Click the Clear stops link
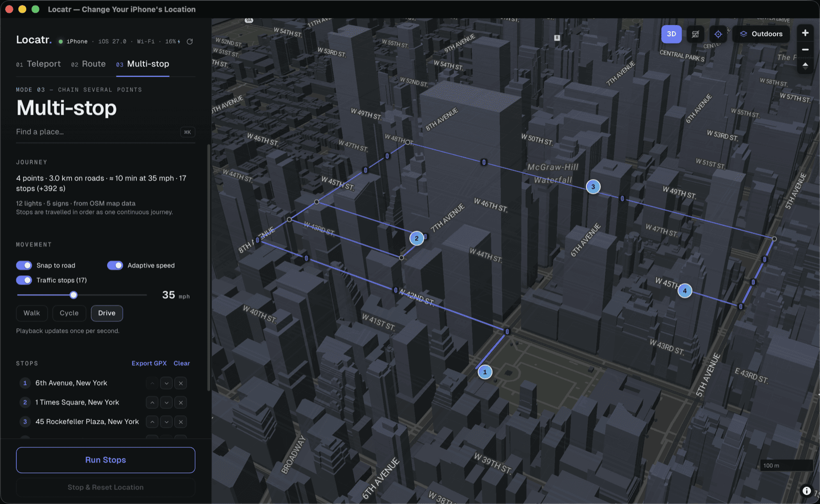Viewport: 820px width, 504px height. 181,363
